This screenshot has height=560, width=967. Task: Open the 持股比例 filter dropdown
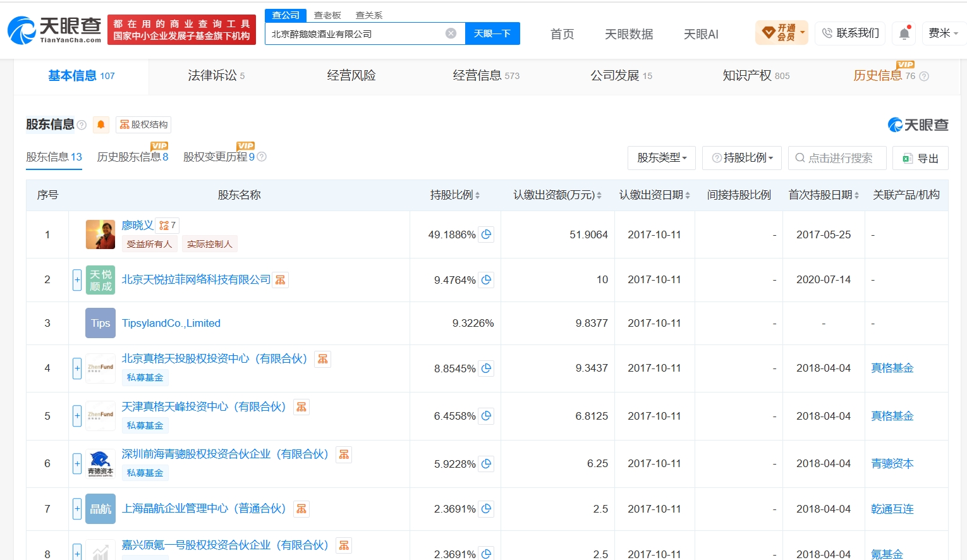pos(742,158)
